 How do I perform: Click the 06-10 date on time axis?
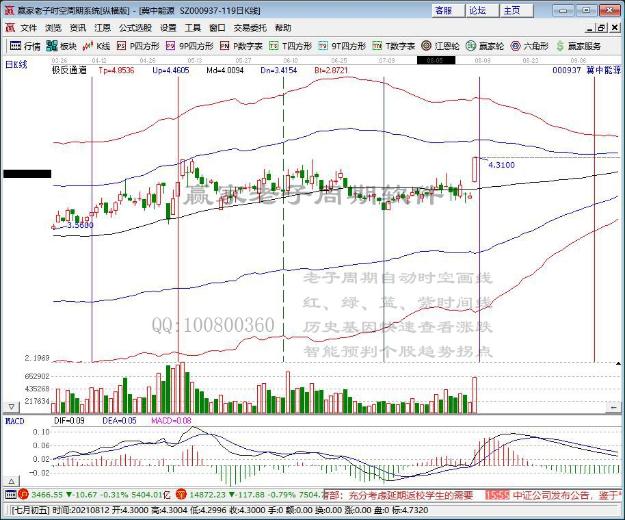click(290, 61)
